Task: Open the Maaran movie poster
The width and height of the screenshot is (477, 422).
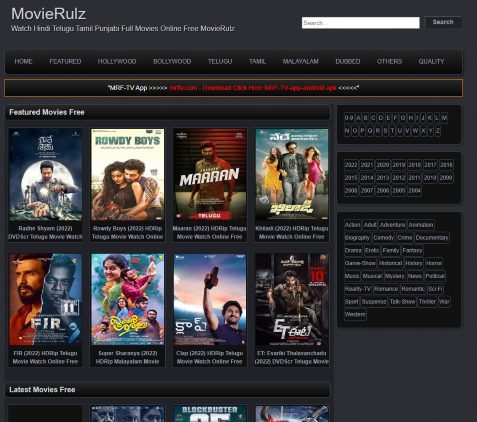Action: 210,175
